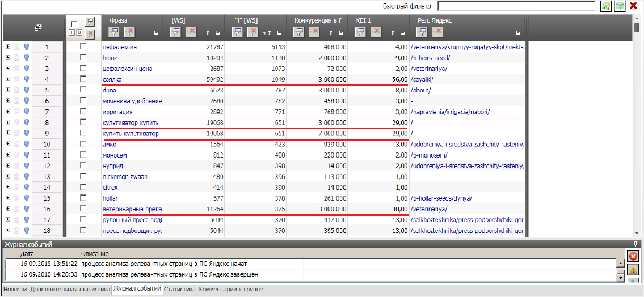Expand row 9 купить культиватор
The height and width of the screenshot is (297, 644).
pyautogui.click(x=7, y=133)
